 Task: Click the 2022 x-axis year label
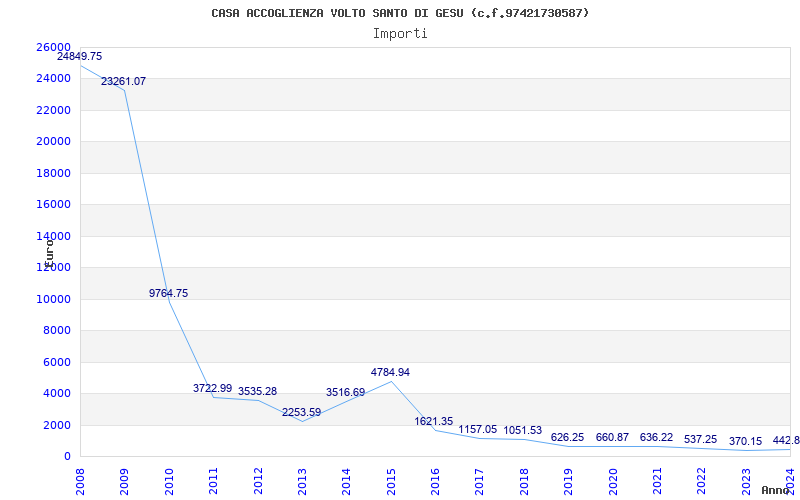click(702, 481)
